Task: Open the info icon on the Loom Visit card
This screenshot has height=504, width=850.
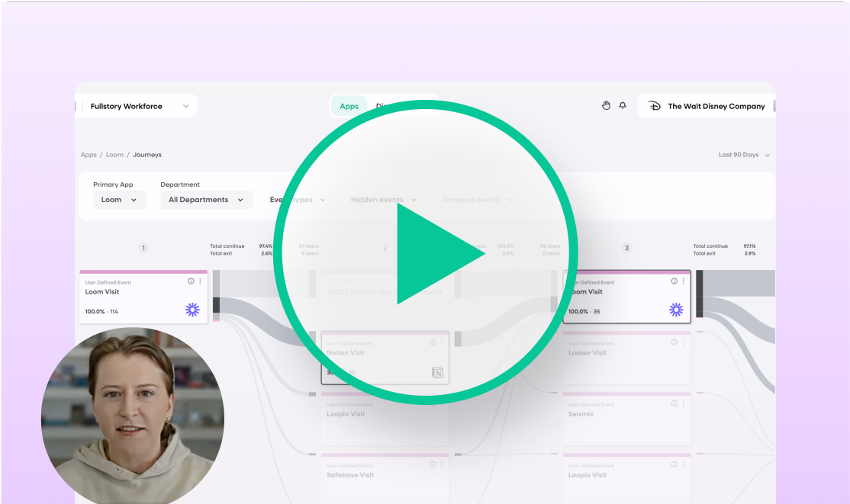Action: point(191,281)
